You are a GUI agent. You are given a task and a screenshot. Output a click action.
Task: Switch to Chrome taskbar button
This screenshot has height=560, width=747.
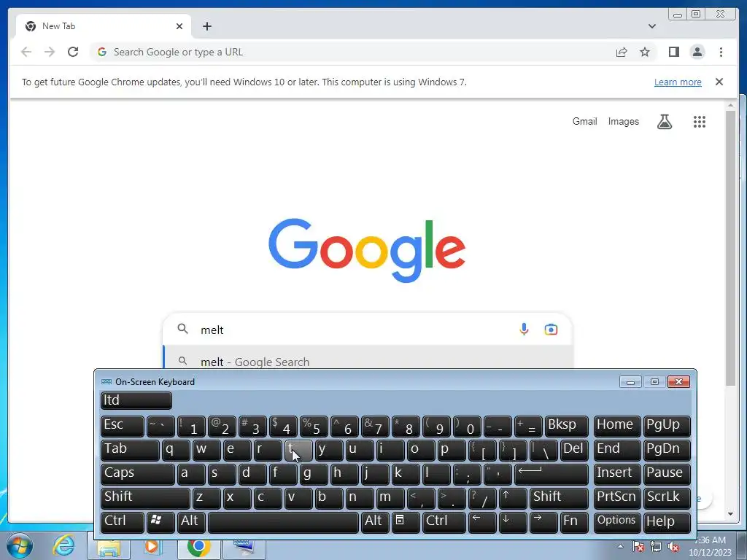pyautogui.click(x=198, y=547)
